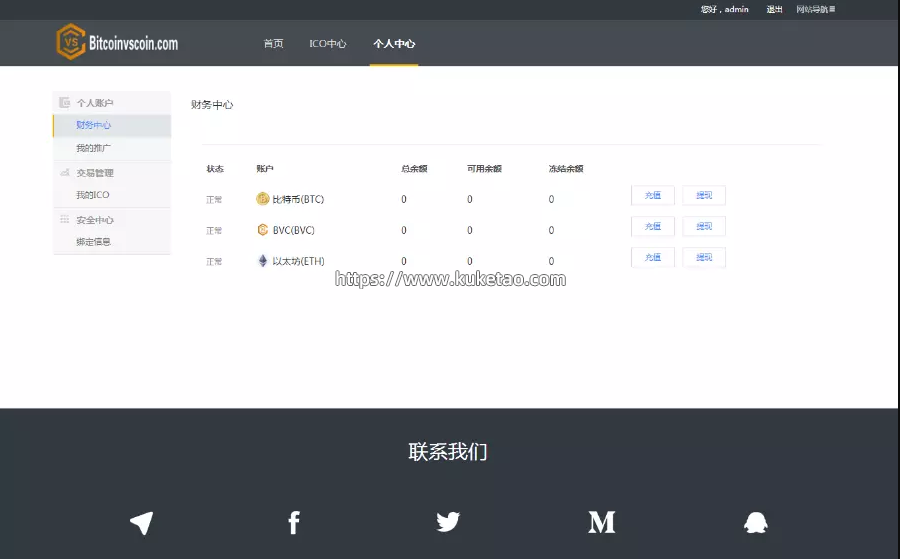This screenshot has height=559, width=900.
Task: Click the 可用余额 column header
Action: click(484, 169)
